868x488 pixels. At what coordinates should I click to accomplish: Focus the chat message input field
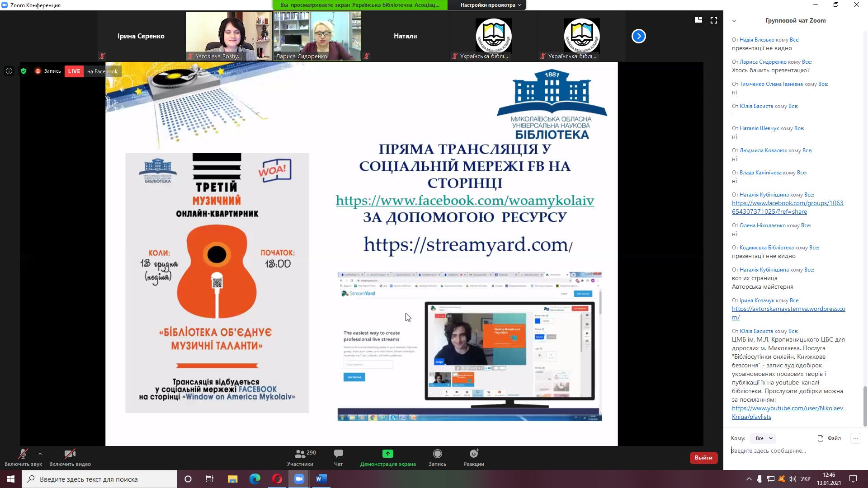tap(794, 451)
